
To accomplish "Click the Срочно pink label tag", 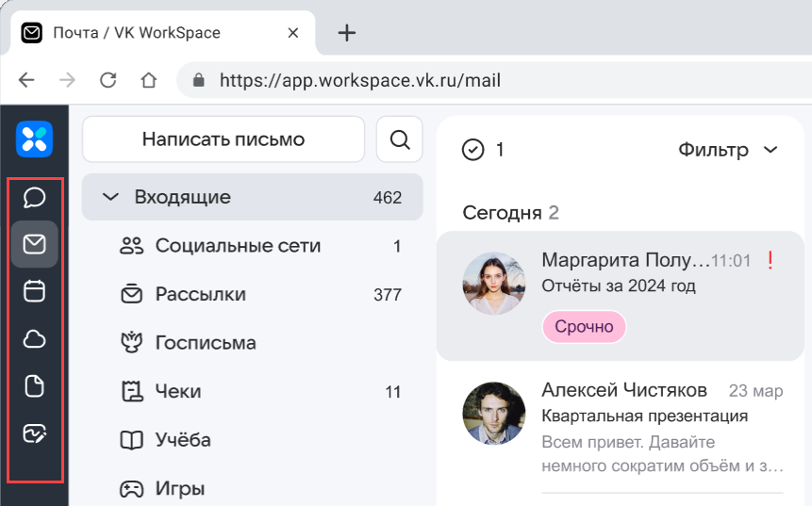I will (x=584, y=327).
